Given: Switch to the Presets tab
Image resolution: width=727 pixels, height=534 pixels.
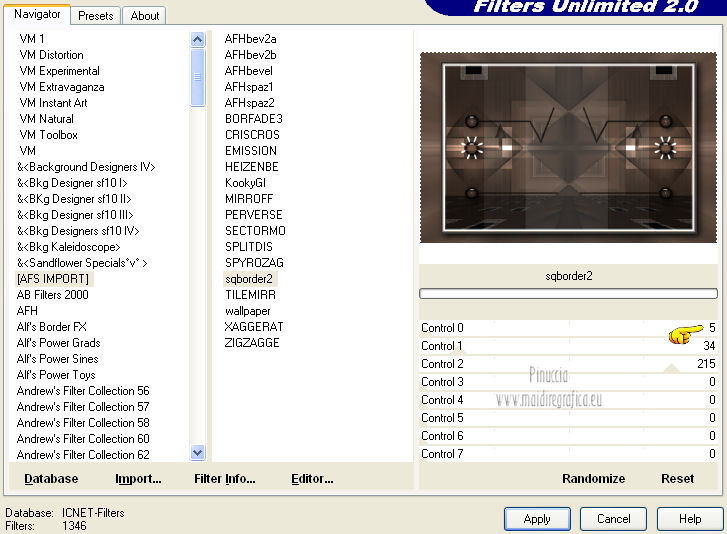Looking at the screenshot, I should coord(96,16).
